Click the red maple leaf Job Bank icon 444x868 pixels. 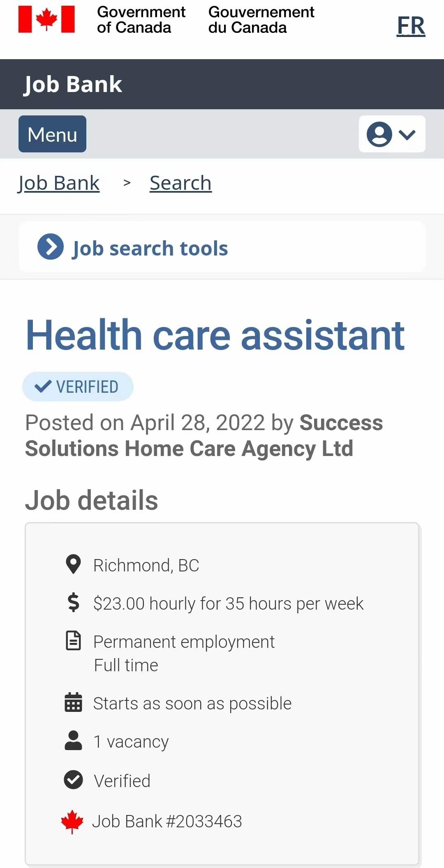pos(72,822)
